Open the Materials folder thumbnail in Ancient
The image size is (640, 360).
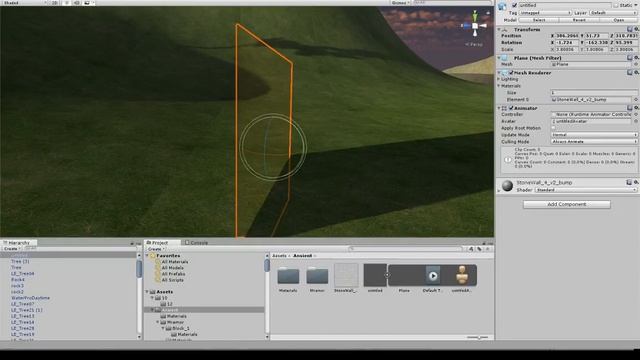[x=288, y=276]
